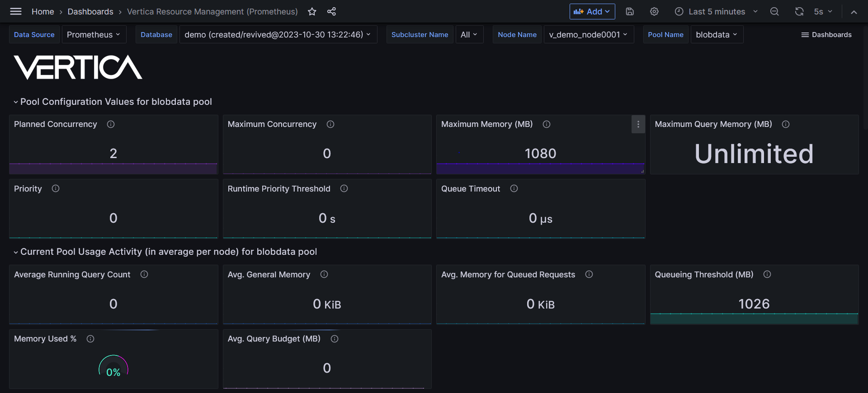This screenshot has height=393, width=868.
Task: Go to Dashboards breadcrumb
Action: [90, 12]
